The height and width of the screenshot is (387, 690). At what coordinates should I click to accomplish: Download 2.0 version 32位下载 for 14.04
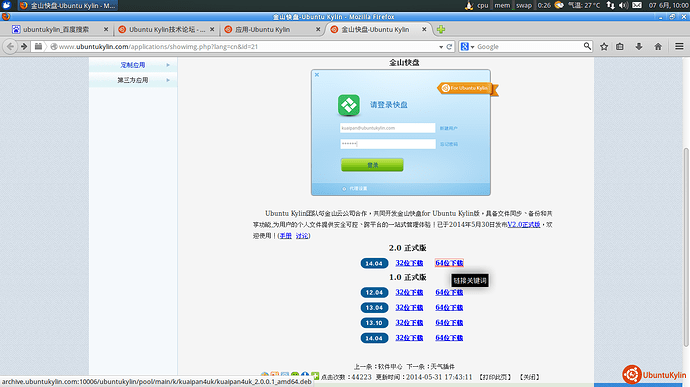click(409, 263)
